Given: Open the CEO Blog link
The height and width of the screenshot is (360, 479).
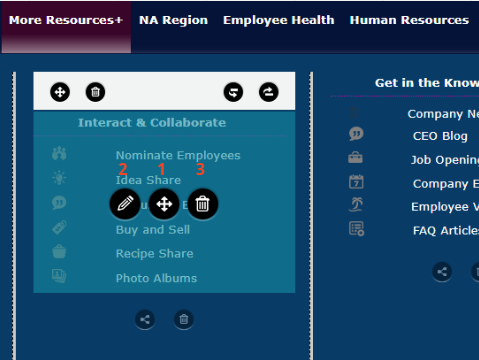Looking at the screenshot, I should (x=440, y=136).
